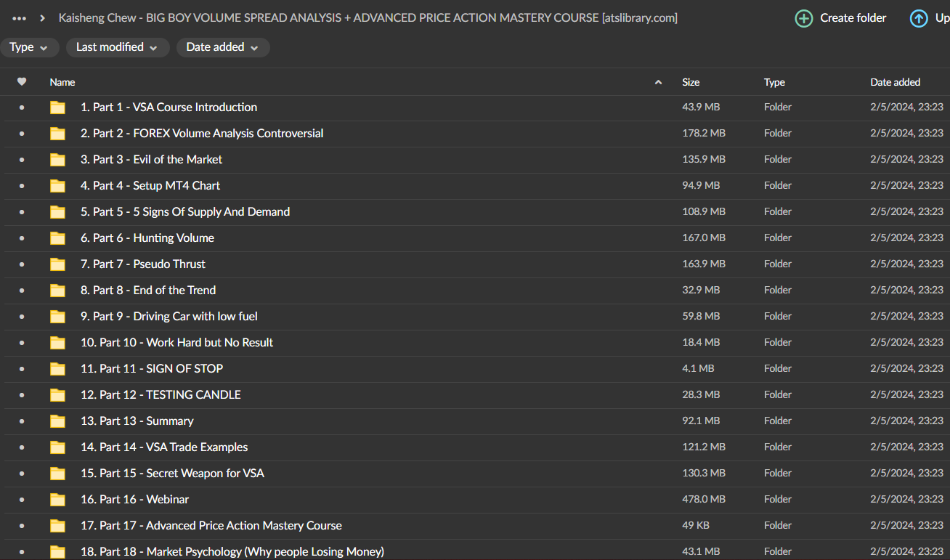Click the Kaisheng Chew breadcrumb folder title

(368, 18)
